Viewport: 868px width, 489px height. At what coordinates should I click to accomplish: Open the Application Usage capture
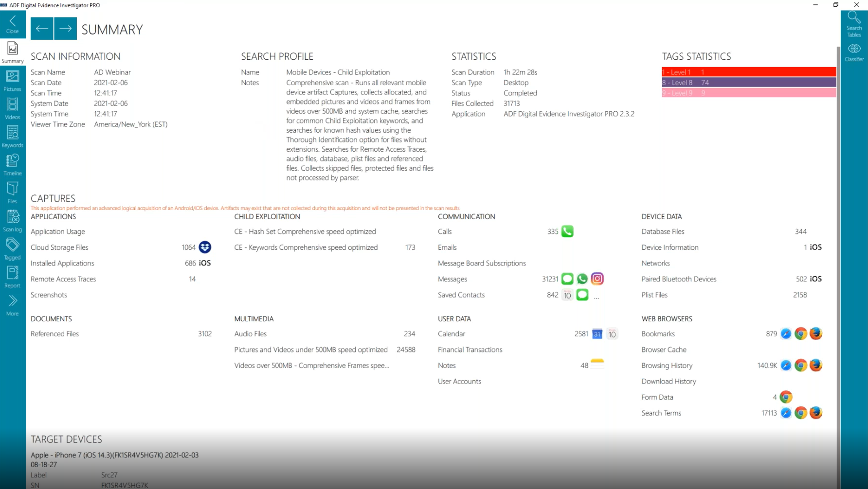(58, 231)
